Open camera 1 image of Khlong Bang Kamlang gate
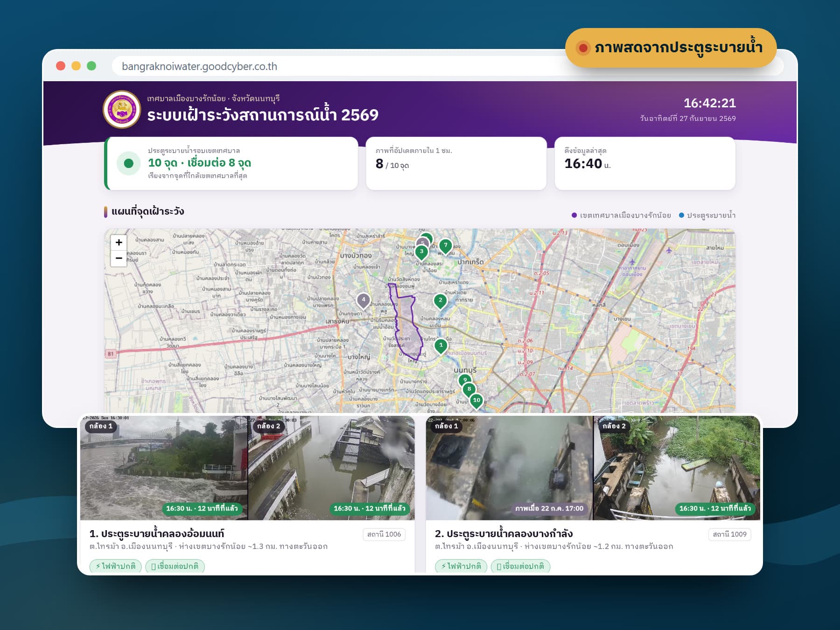Viewport: 840px width, 630px height. pyautogui.click(x=509, y=468)
